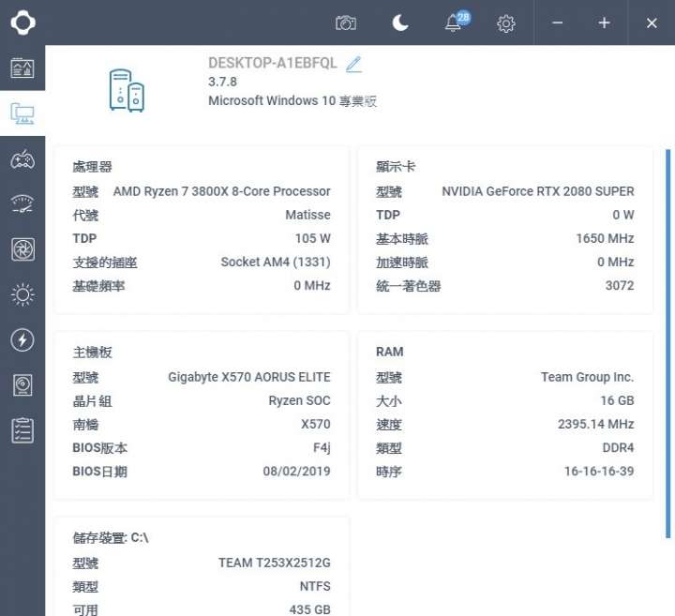Click the X570 southbridge value

[316, 424]
